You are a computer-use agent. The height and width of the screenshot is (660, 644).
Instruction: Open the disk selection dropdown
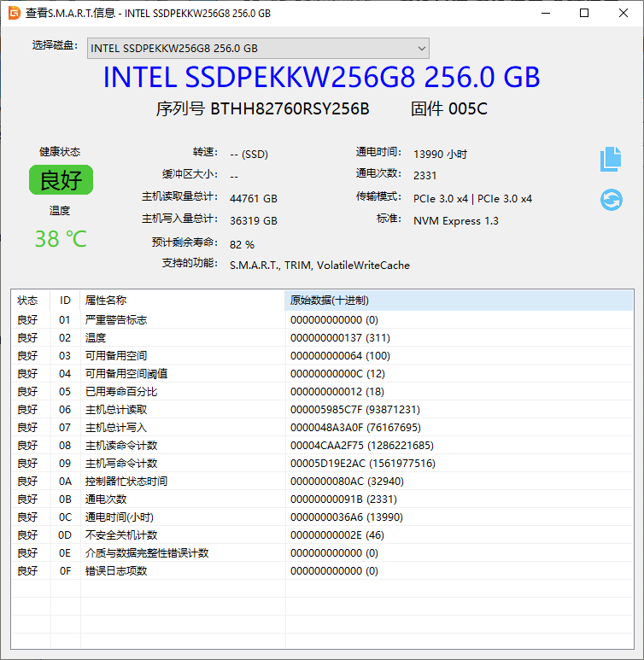coord(258,49)
